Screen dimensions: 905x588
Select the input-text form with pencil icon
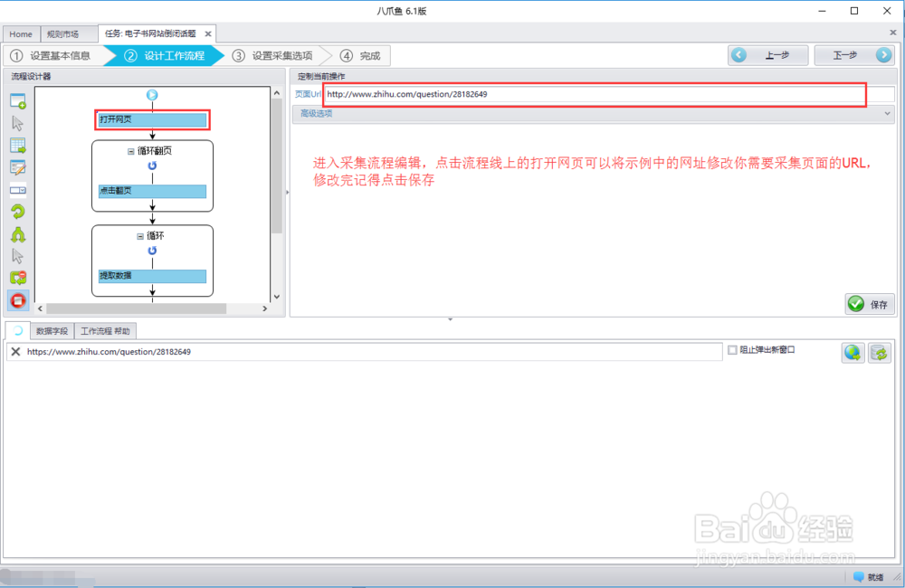(x=18, y=167)
